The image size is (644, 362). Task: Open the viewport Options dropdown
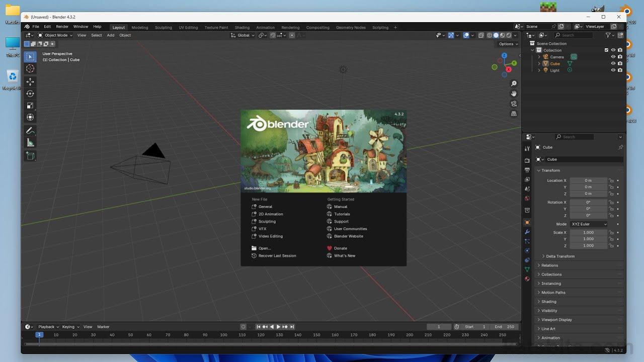tap(508, 44)
